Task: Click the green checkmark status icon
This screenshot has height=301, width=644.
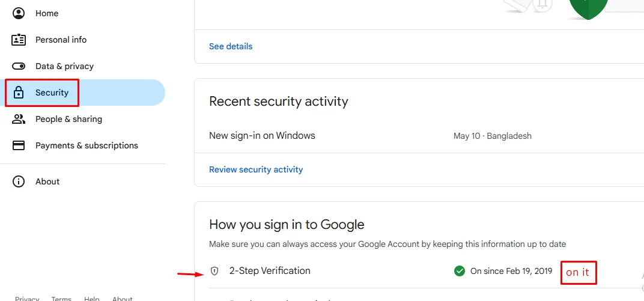Action: coord(460,271)
